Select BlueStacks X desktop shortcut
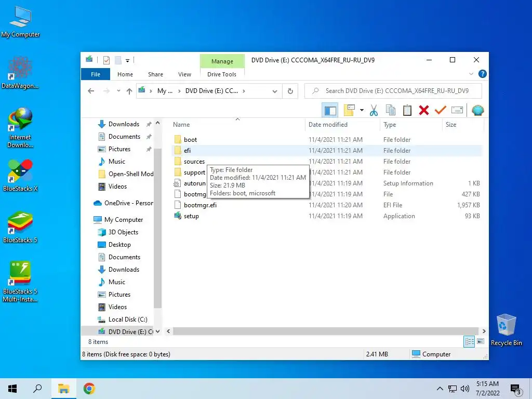Viewport: 532px width, 399px height. pyautogui.click(x=20, y=176)
